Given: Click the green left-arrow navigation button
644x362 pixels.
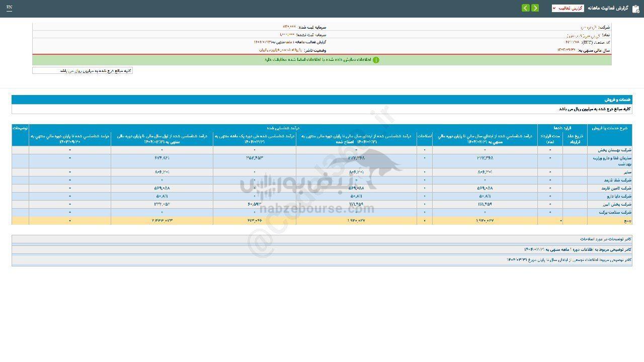Looking at the screenshot, I should [x=526, y=8].
